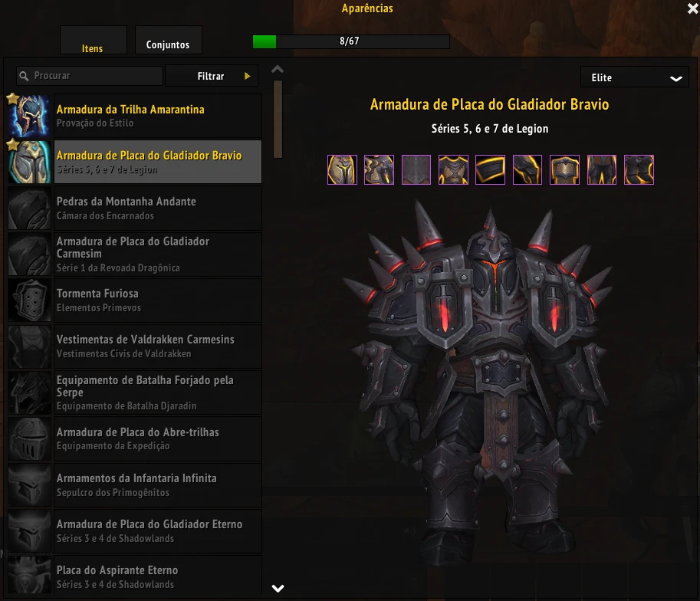The height and width of the screenshot is (601, 700).
Task: Click the scroll up arrow of set list
Action: tap(278, 69)
